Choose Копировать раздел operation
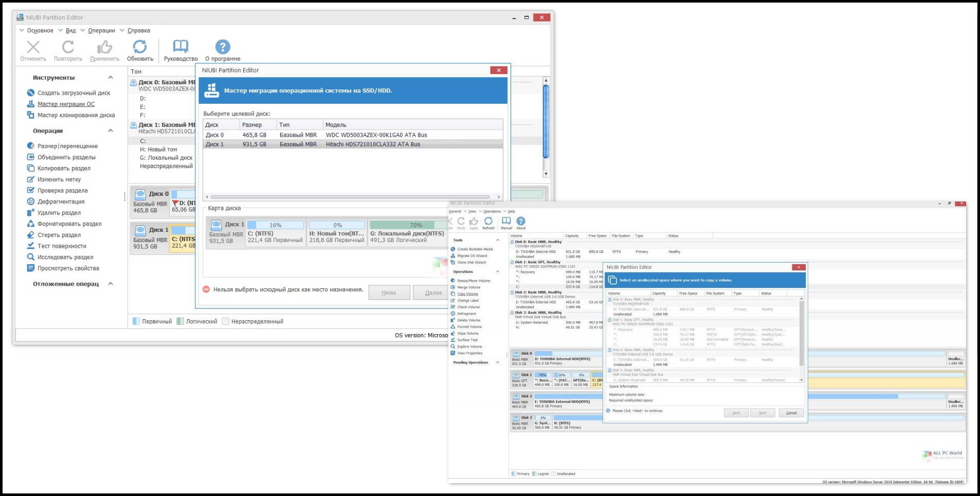The height and width of the screenshot is (496, 980). [64, 169]
